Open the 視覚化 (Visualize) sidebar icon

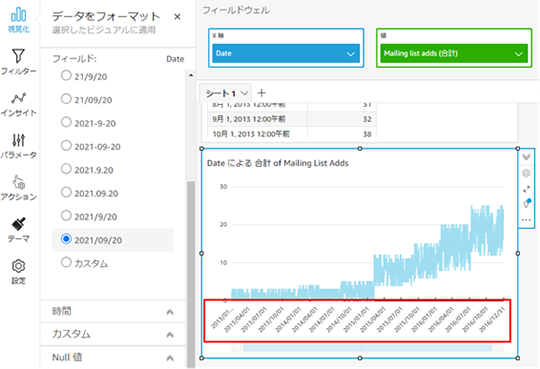pos(19,21)
